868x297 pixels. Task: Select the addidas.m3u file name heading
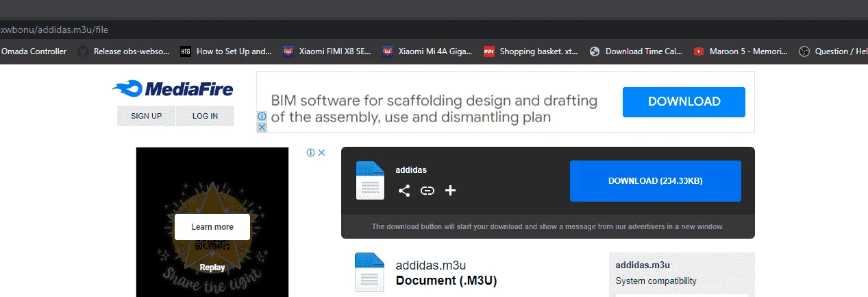pos(431,265)
